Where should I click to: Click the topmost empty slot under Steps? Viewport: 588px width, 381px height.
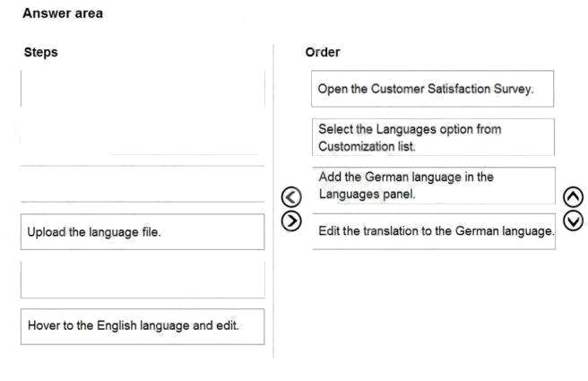[142, 88]
